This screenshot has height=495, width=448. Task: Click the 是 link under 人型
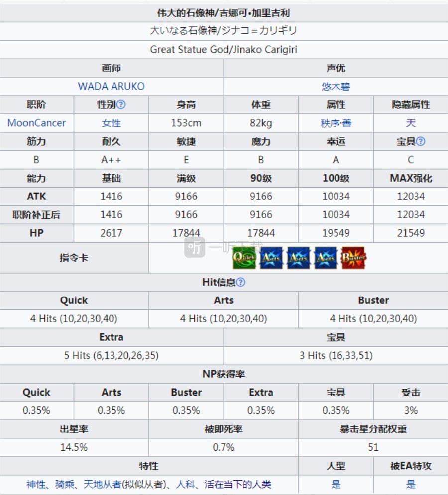[336, 484]
